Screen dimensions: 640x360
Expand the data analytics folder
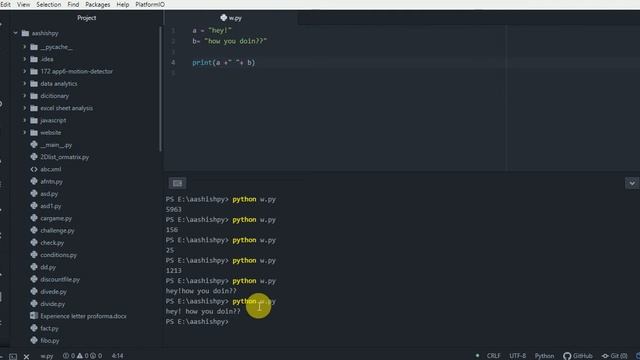pyautogui.click(x=24, y=84)
